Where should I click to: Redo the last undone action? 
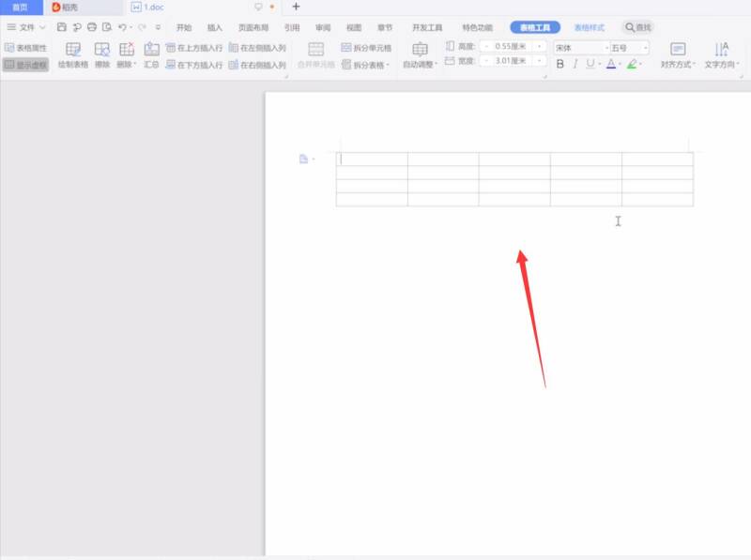[142, 27]
